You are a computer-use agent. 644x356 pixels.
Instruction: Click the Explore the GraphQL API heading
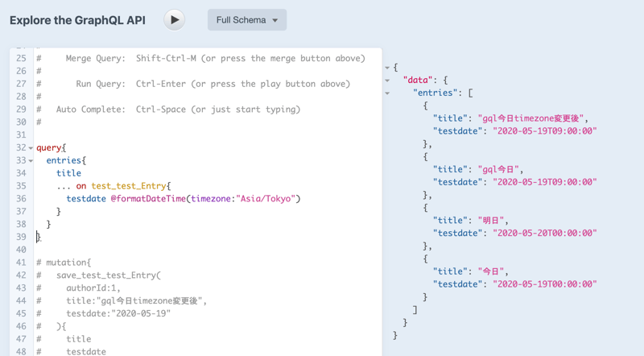[77, 20]
